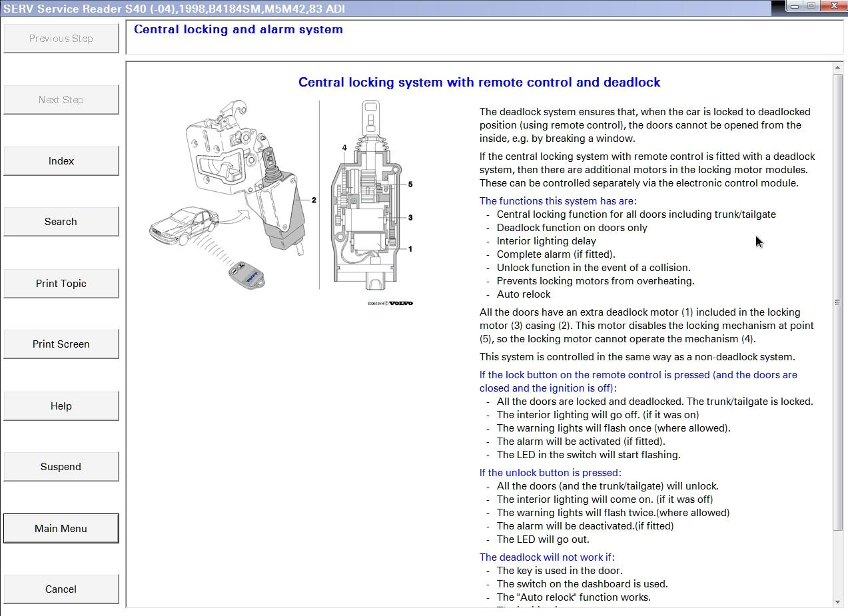Click the 'Complete alarm (if fitted).' item
848x616 pixels.
(x=556, y=254)
